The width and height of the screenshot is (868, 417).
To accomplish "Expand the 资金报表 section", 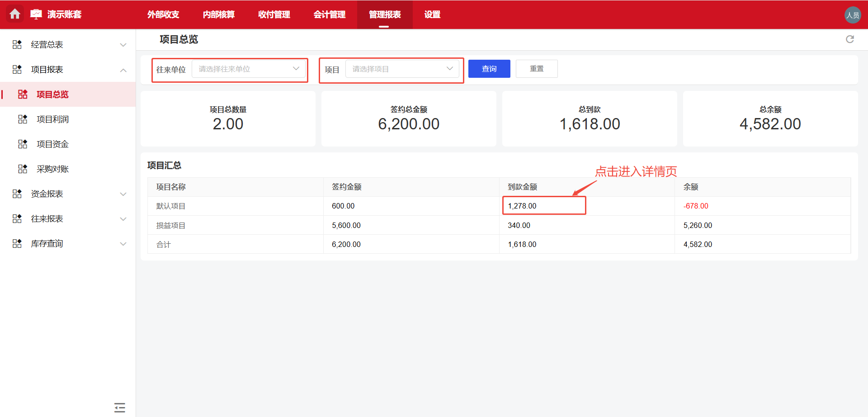I will pos(123,194).
